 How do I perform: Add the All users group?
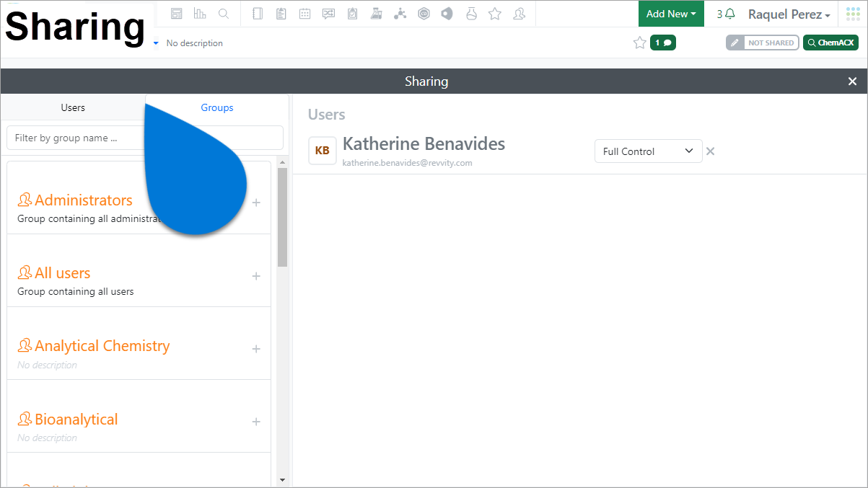click(x=256, y=276)
